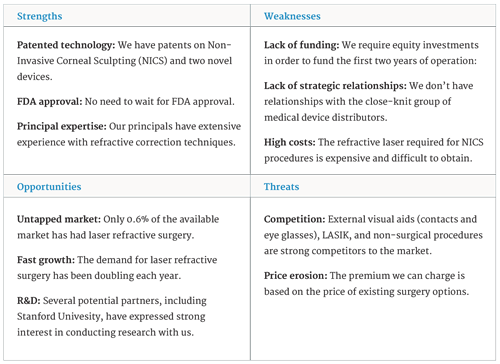500x364 pixels.
Task: Click the Weaknesses heading
Action: pos(292,16)
